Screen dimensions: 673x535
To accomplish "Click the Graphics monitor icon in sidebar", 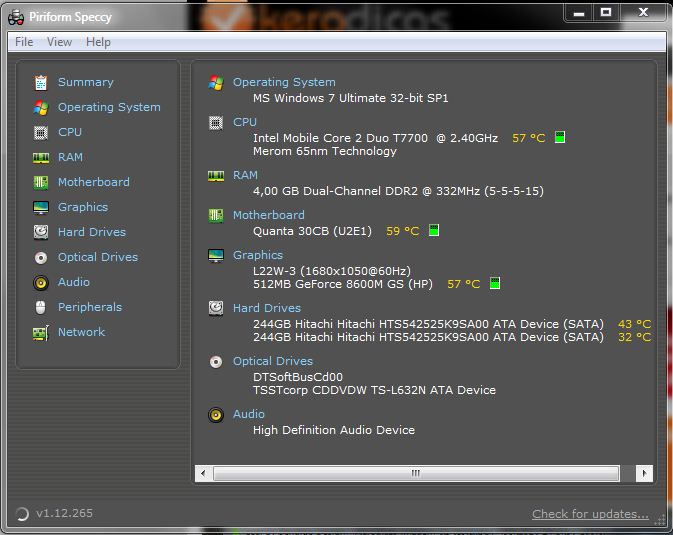I will 41,208.
